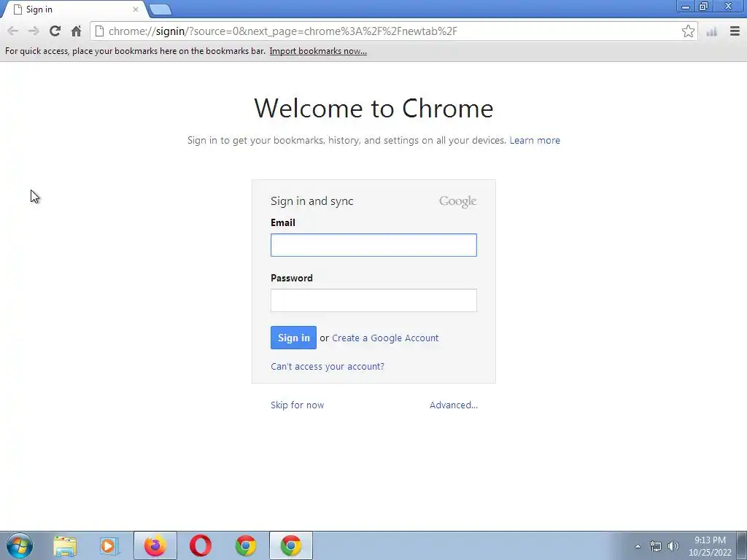Click the browser Back arrow
747x560 pixels.
[x=13, y=31]
